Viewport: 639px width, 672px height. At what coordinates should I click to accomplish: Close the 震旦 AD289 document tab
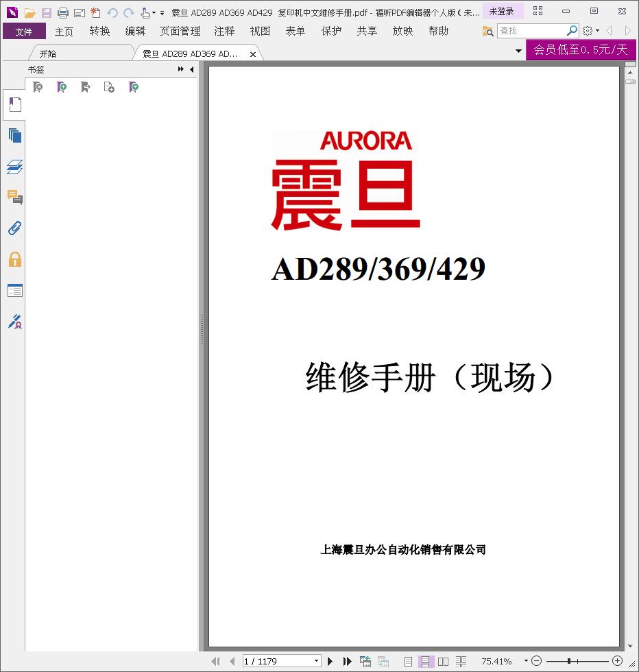(253, 54)
